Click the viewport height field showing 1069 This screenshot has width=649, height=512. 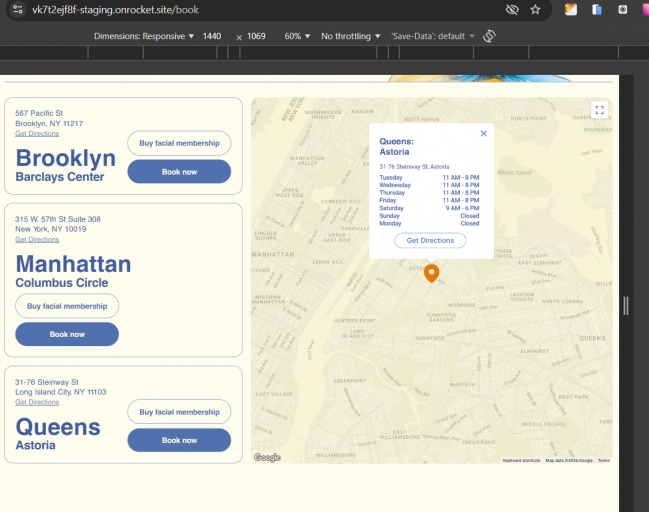point(256,36)
